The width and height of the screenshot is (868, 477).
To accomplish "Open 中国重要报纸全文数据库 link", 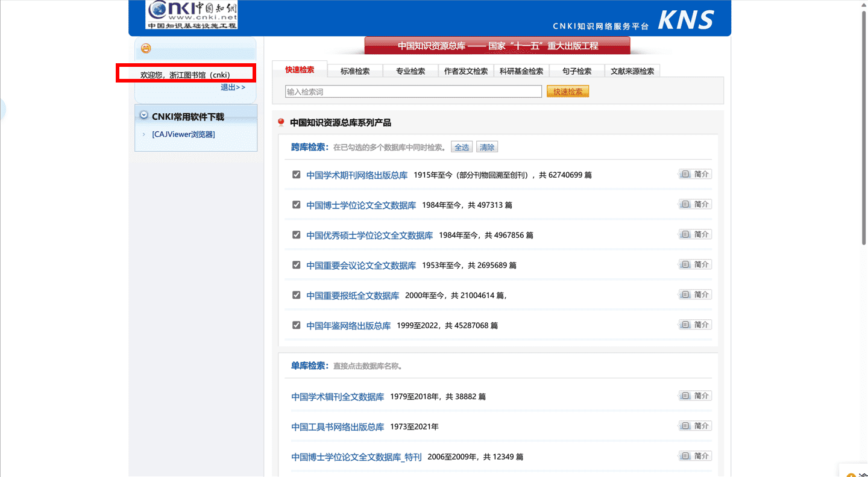I will click(x=353, y=296).
